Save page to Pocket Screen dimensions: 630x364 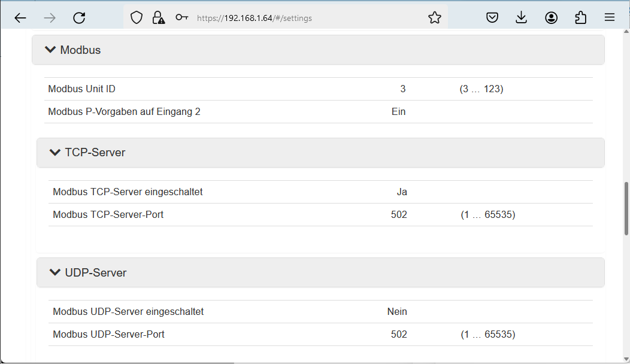coord(492,18)
